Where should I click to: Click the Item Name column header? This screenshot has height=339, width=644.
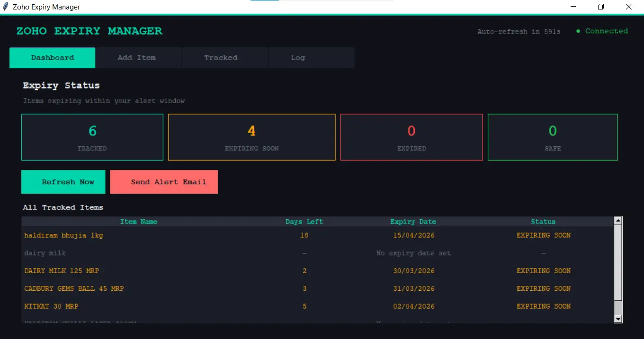(139, 221)
